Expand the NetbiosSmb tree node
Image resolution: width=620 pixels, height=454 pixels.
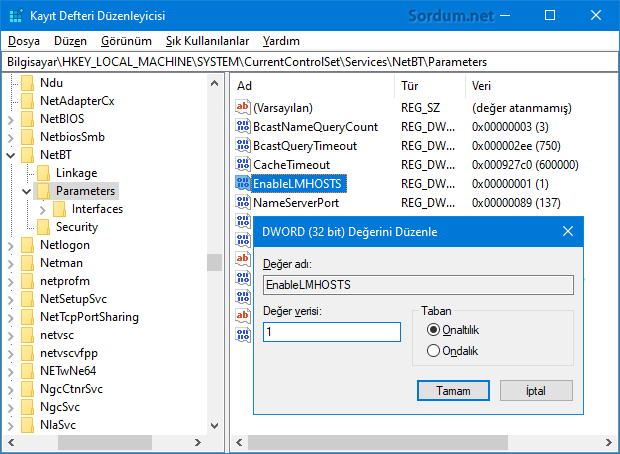pos(11,138)
